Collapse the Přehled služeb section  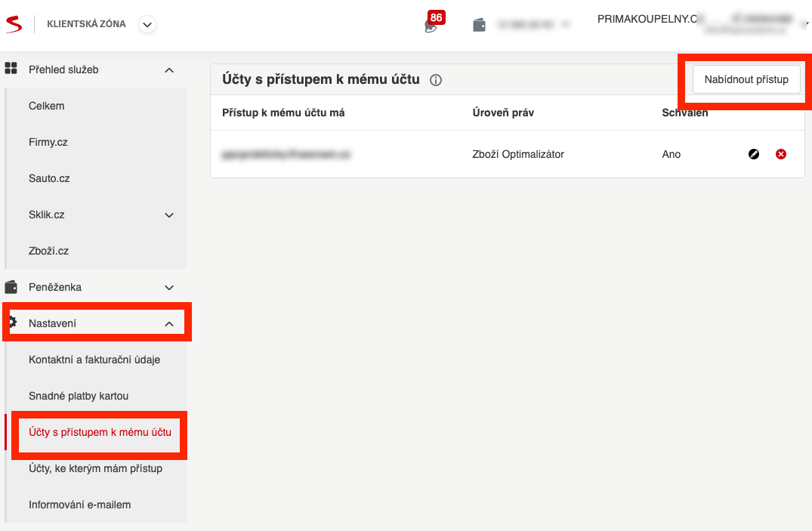point(169,70)
